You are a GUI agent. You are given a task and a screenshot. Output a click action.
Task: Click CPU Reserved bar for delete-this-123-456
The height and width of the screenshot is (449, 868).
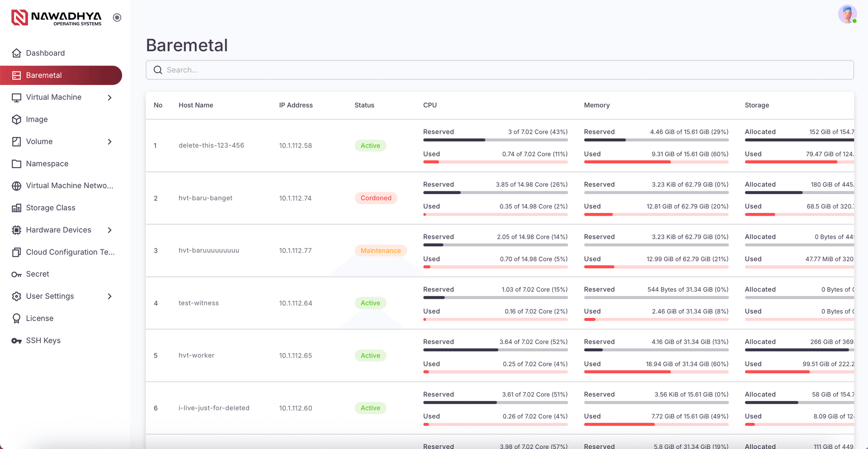(x=495, y=140)
